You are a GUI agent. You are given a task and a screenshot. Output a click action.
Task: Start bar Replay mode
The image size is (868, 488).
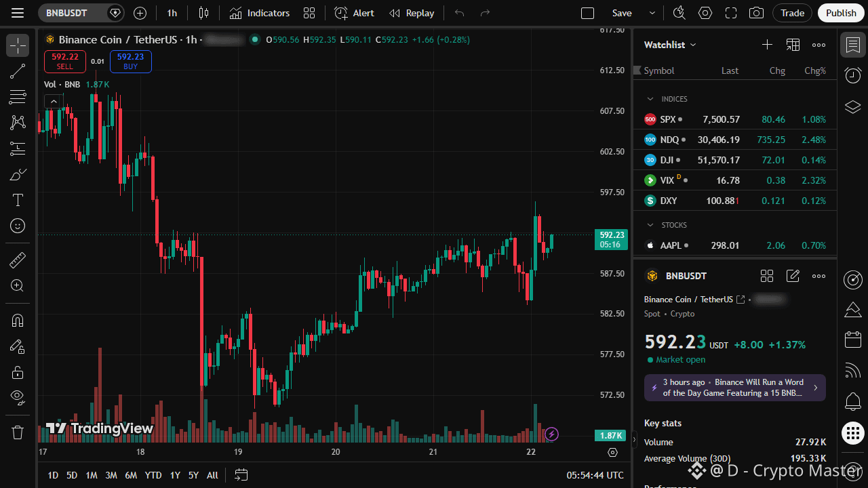(412, 13)
